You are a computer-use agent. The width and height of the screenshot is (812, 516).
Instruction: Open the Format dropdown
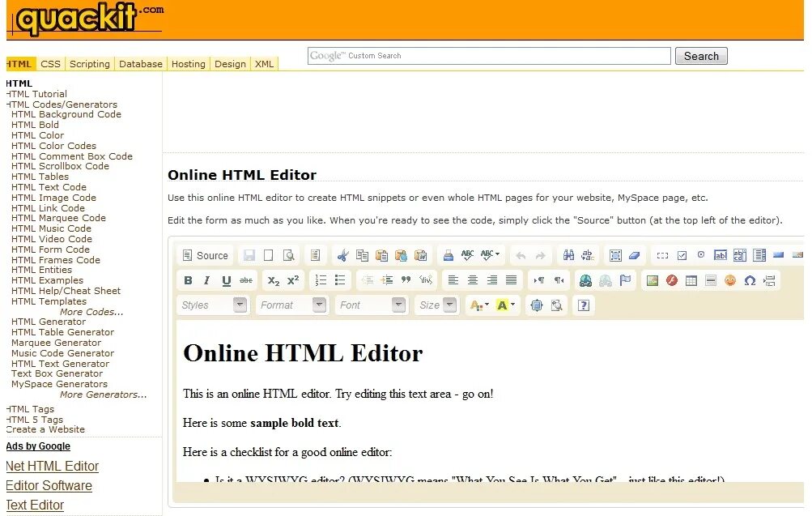291,305
